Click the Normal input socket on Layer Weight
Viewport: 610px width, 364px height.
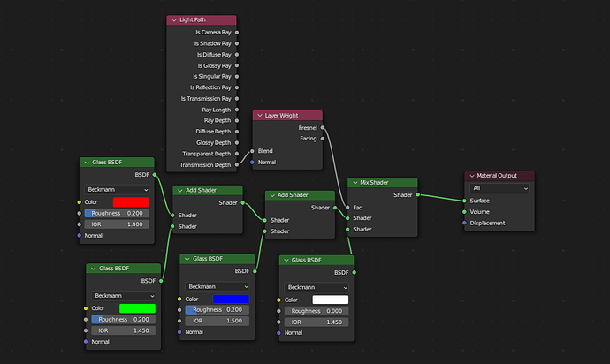(253, 163)
